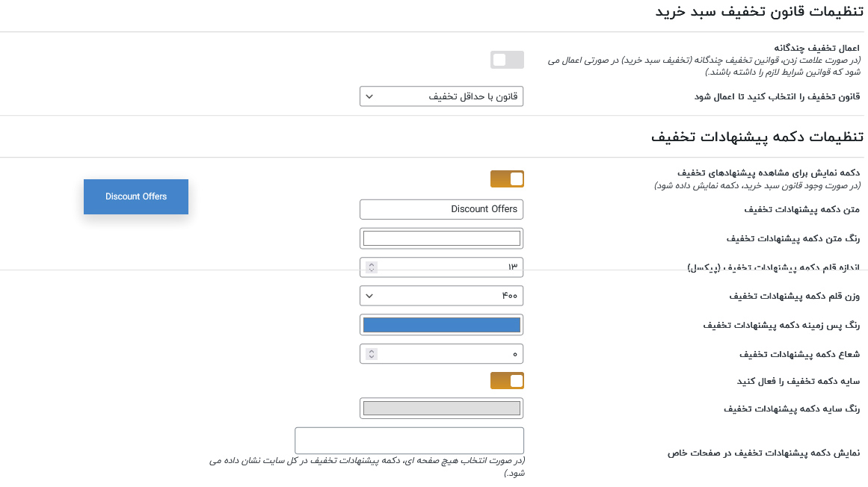This screenshot has height=487, width=868.
Task: Open the blue button background color swatch
Action: coord(441,325)
